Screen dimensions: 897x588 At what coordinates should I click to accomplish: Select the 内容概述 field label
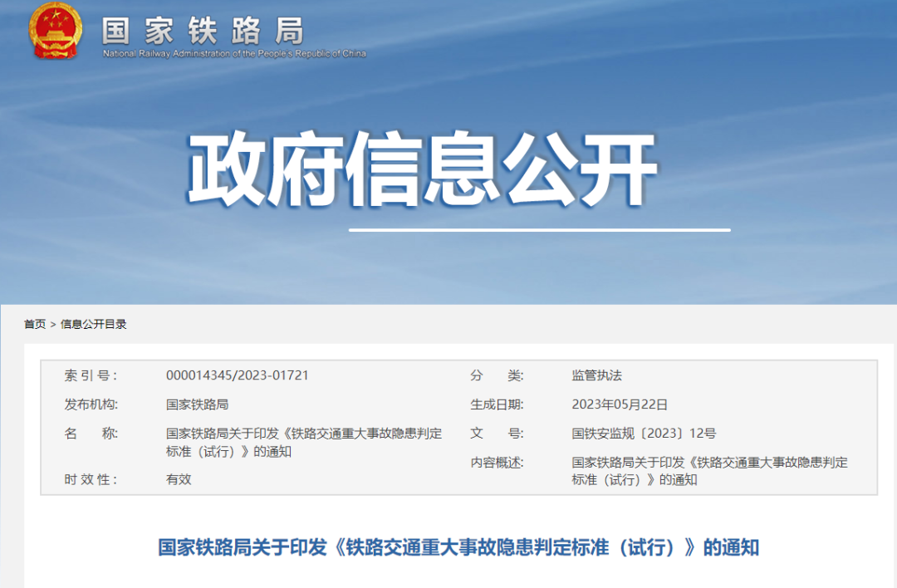(496, 462)
